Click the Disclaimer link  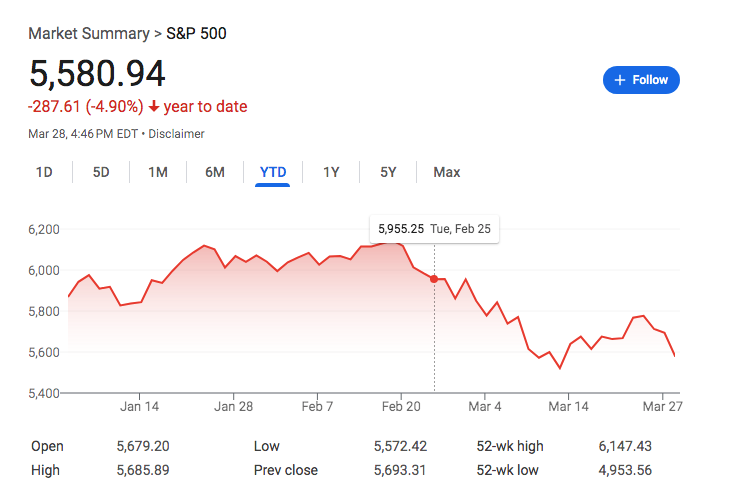pyautogui.click(x=176, y=133)
